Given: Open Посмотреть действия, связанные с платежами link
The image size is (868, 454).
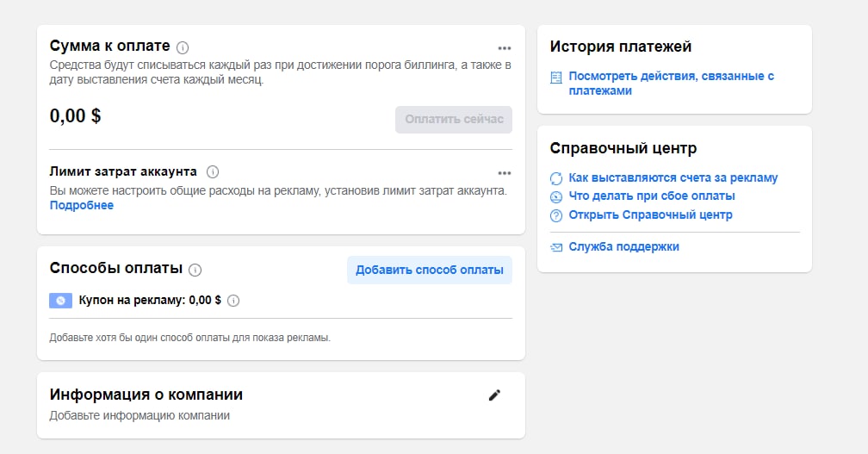Looking at the screenshot, I should pyautogui.click(x=672, y=84).
